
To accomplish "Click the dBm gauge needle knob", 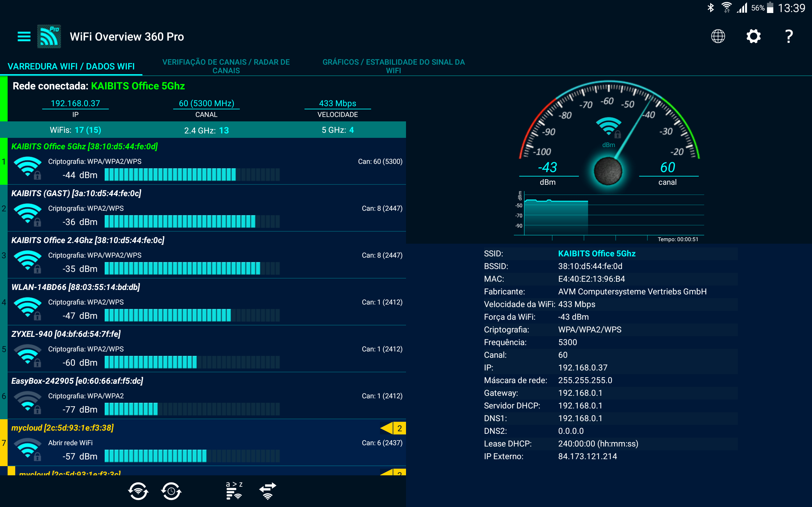I will coord(608,171).
